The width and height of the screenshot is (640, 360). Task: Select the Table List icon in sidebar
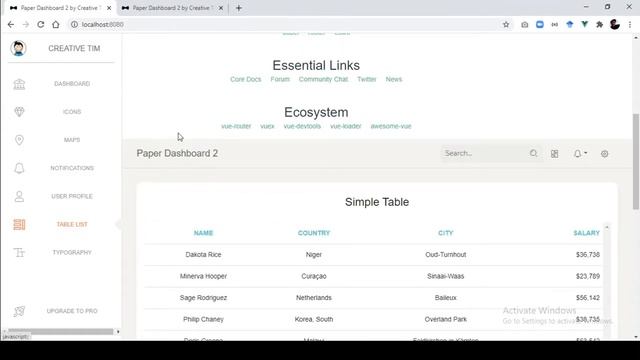pos(19,224)
